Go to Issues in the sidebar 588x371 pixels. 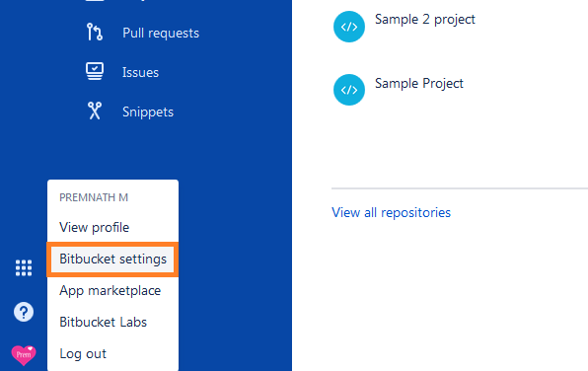[x=140, y=72]
